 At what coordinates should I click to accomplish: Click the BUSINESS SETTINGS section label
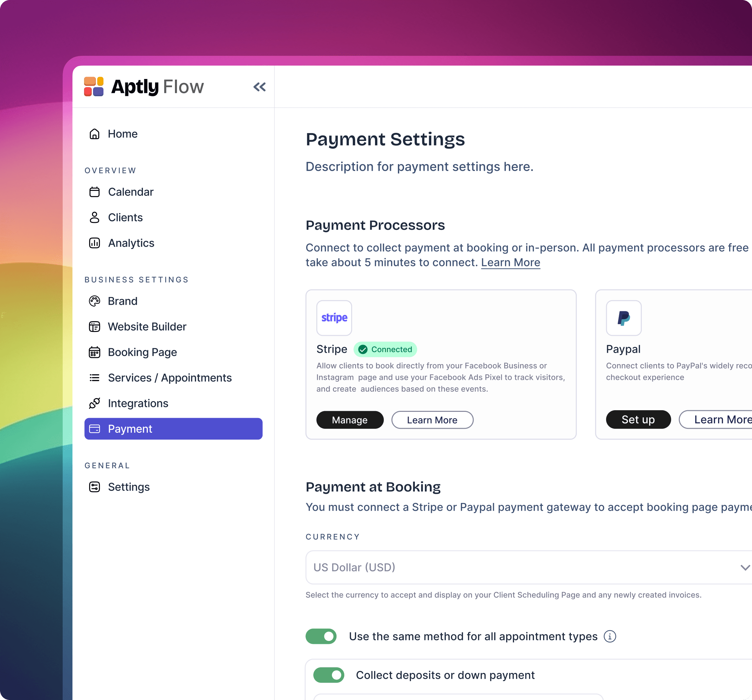[136, 280]
